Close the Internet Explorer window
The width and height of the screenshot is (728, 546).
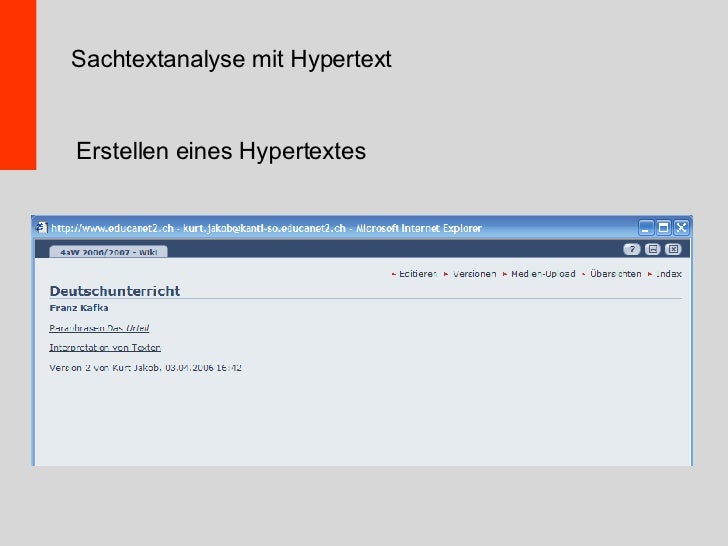tap(681, 228)
